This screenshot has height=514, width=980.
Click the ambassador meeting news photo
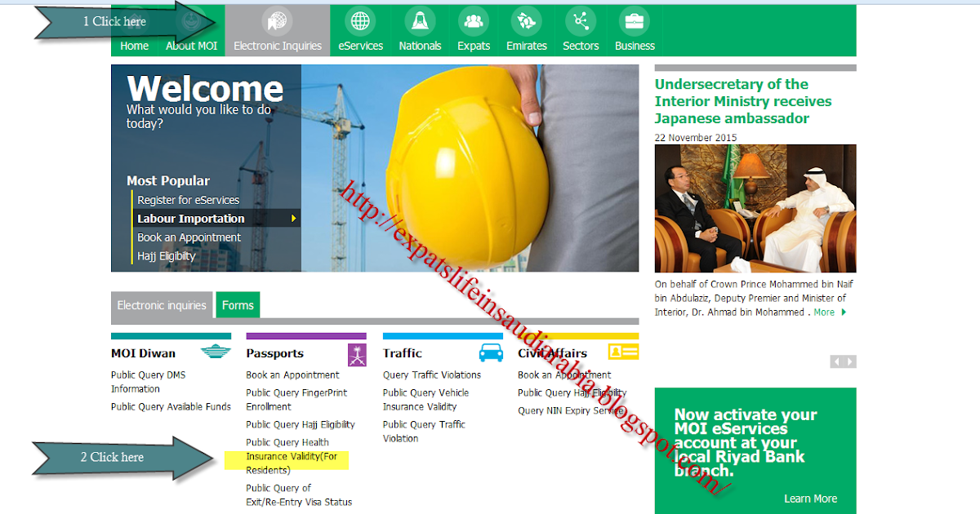click(755, 209)
